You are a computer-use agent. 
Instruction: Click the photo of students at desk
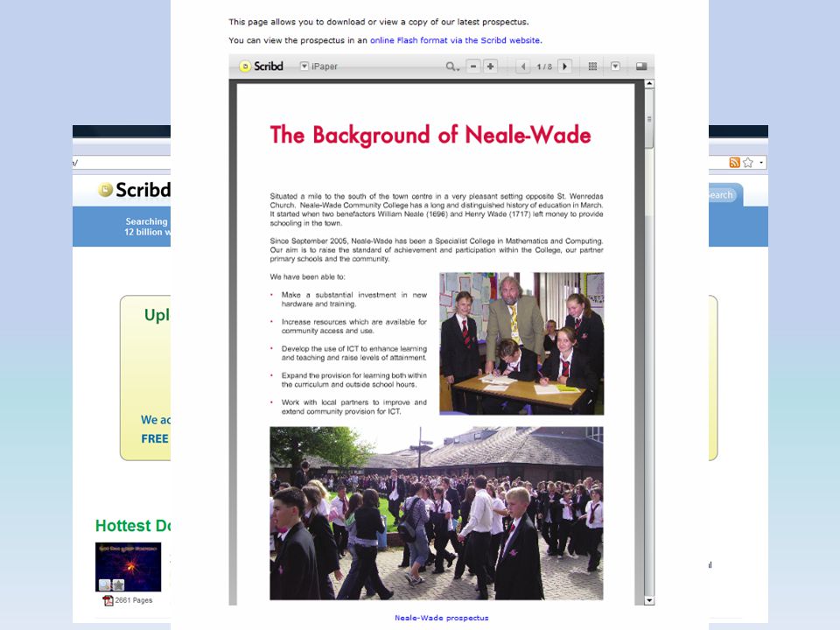(x=521, y=343)
